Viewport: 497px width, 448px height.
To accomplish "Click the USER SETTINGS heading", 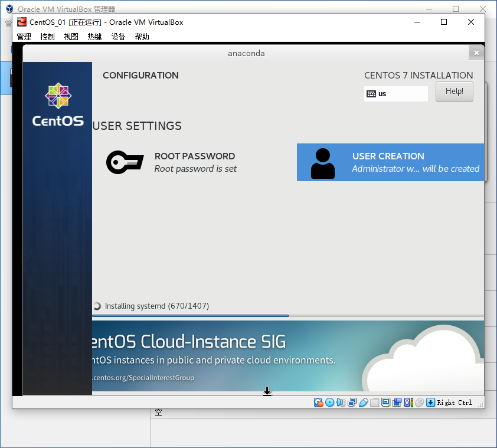I will coord(138,126).
